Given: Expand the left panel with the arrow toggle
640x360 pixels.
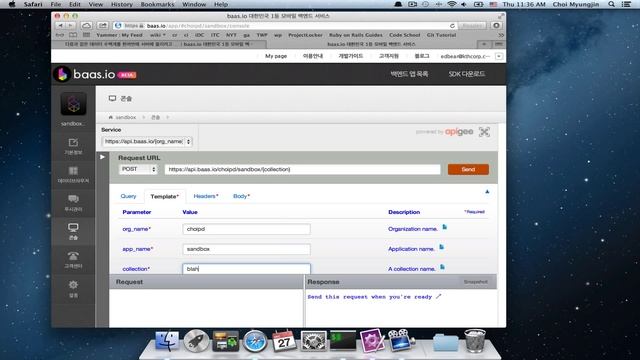Looking at the screenshot, I should [102, 157].
